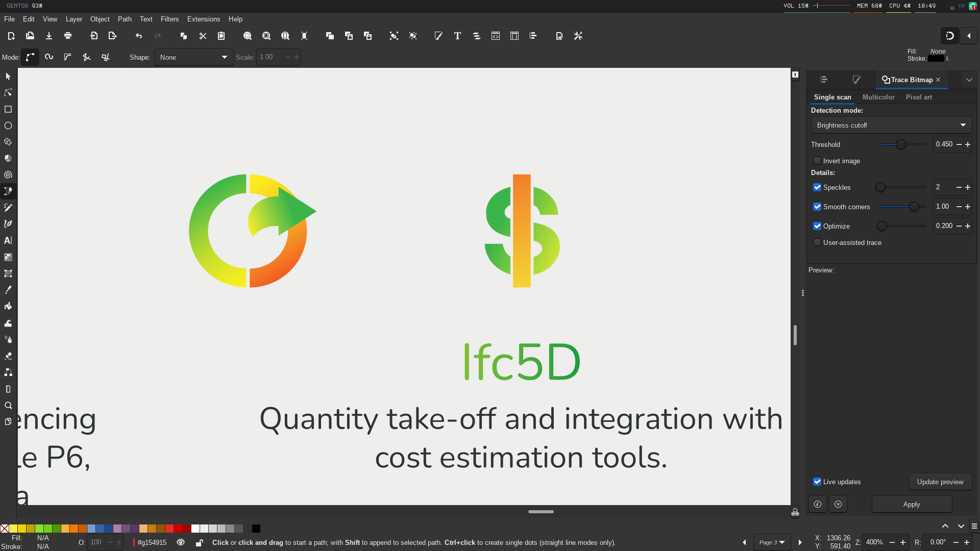The height and width of the screenshot is (551, 980).
Task: Go to next page arrow
Action: 800,542
